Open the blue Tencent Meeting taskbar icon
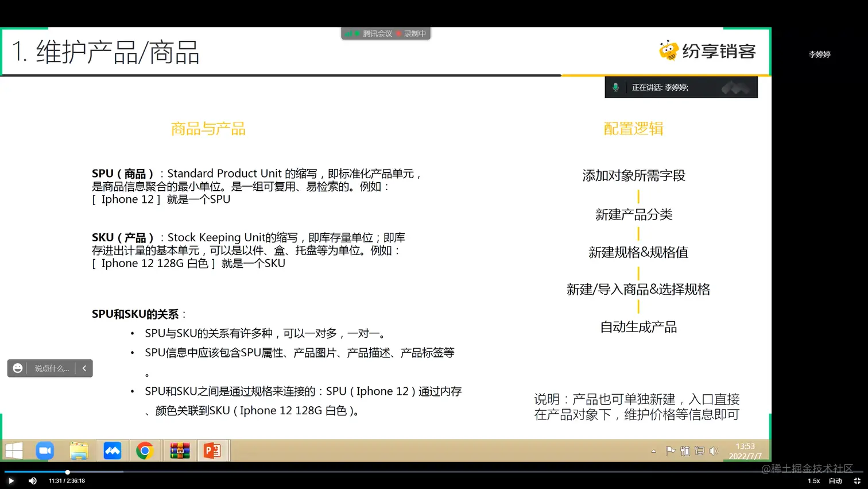Viewport: 868px width, 489px height. [113, 451]
